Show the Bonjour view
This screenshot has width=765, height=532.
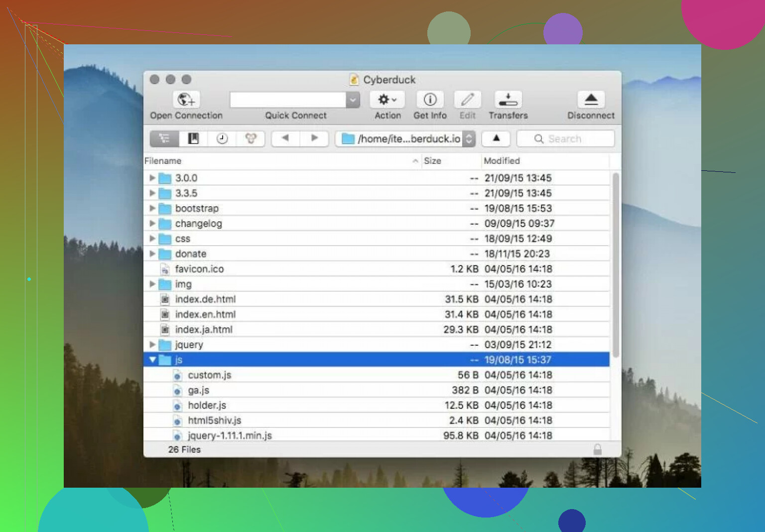point(251,138)
